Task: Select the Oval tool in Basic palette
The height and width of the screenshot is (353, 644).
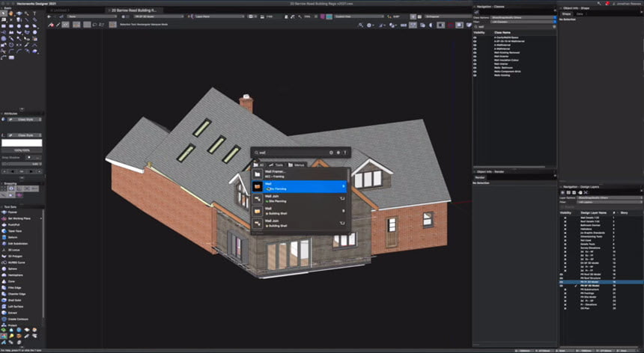Action: point(27,26)
